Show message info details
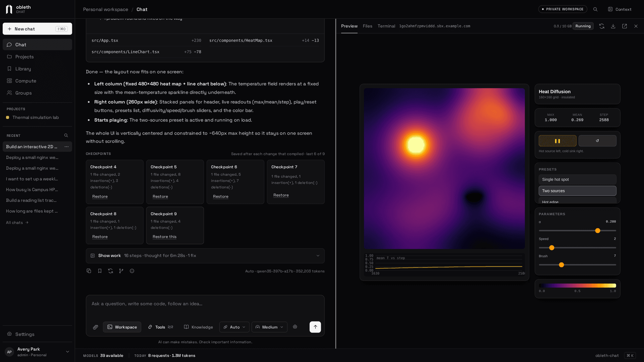644x362 pixels. click(132, 271)
